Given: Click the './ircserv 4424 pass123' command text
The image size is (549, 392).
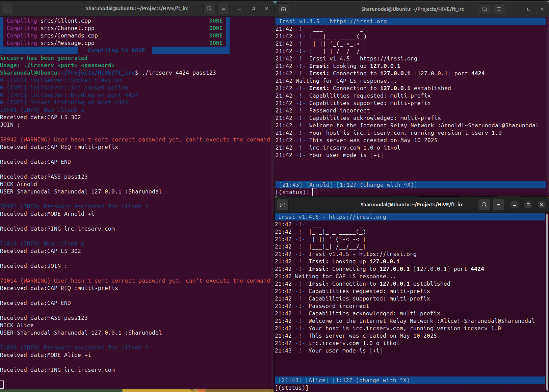Looking at the screenshot, I should [x=179, y=73].
